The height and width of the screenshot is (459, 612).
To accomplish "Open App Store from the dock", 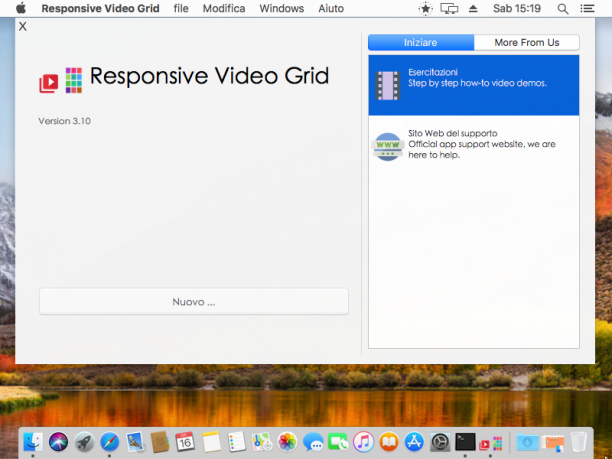I will (x=414, y=442).
